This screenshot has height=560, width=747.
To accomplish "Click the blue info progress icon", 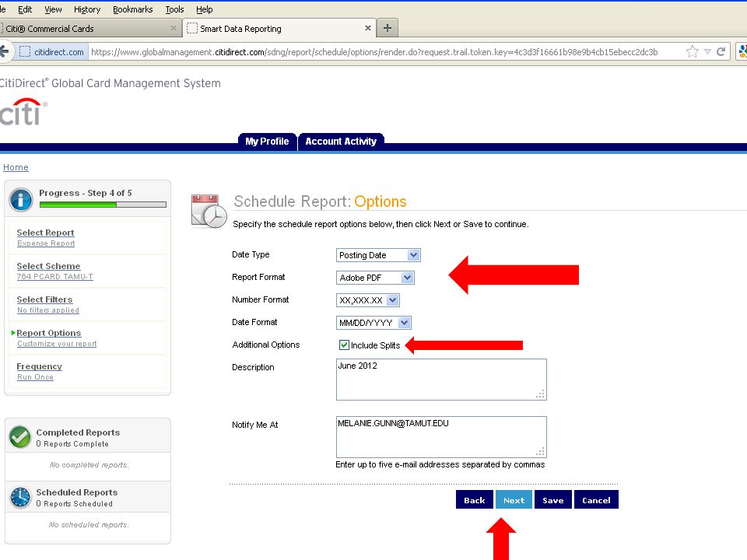I will tap(21, 200).
